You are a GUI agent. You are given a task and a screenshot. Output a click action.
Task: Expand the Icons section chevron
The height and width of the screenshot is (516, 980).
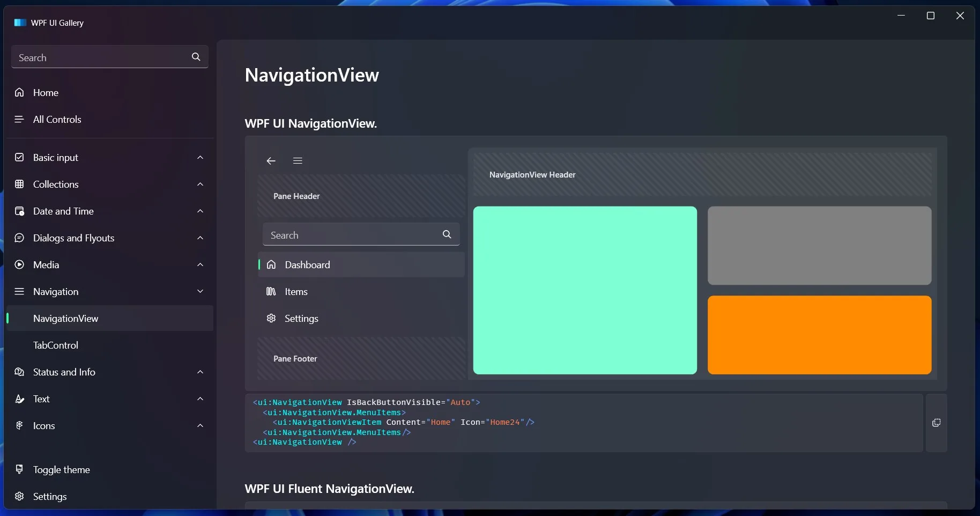[x=200, y=425]
